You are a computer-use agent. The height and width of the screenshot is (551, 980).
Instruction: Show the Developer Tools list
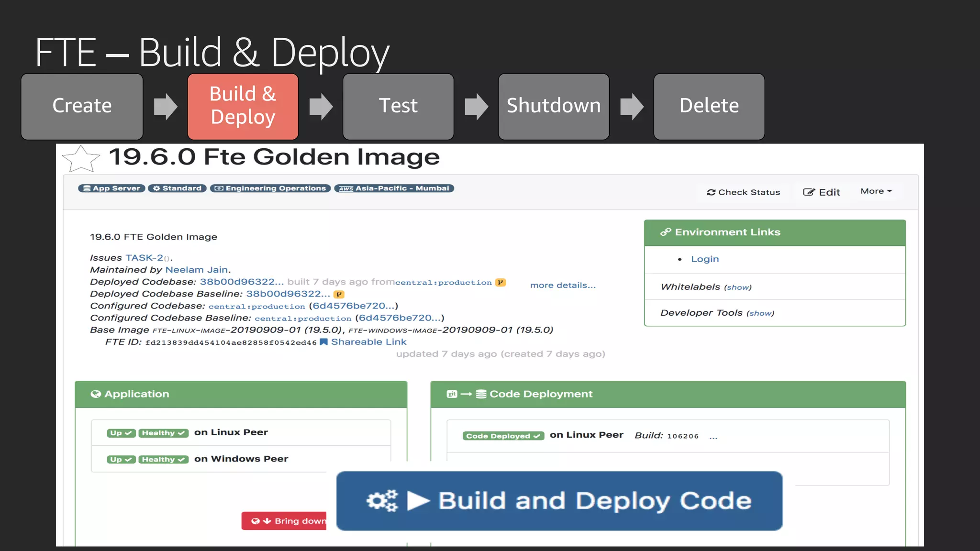click(x=760, y=313)
